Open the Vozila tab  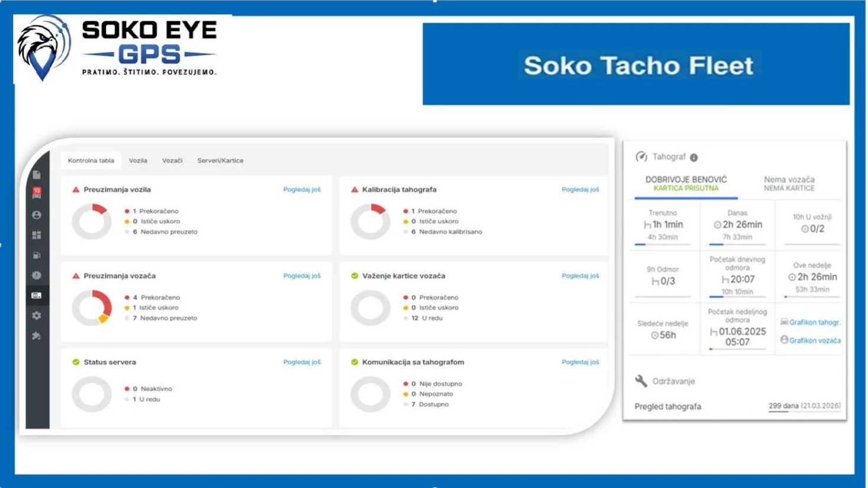click(138, 160)
